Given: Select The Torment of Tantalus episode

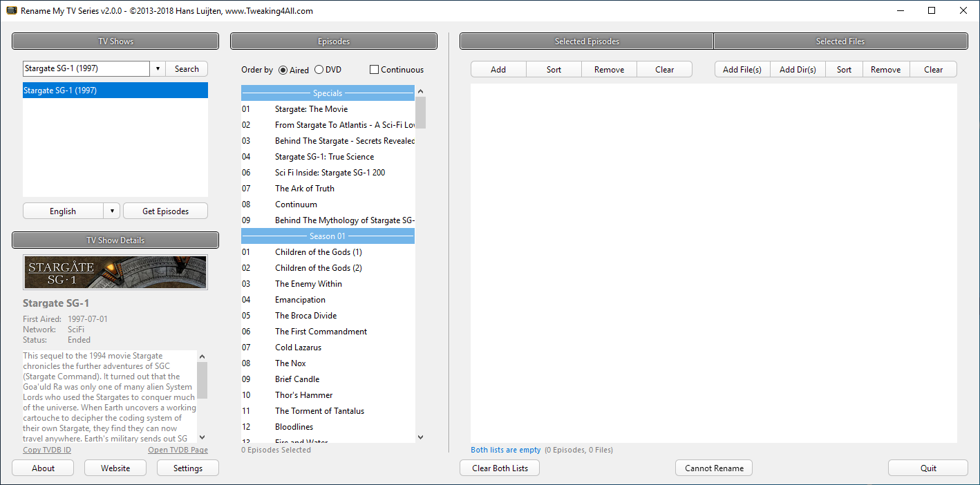Looking at the screenshot, I should coord(328,411).
